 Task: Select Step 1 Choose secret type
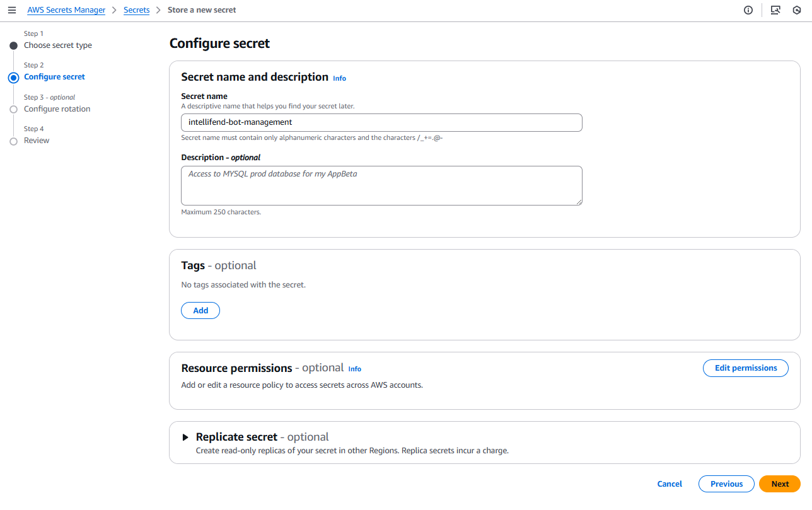coord(57,45)
